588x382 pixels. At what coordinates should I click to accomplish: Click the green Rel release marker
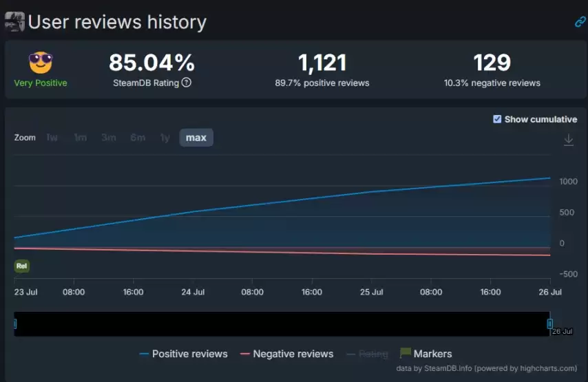[x=22, y=266]
